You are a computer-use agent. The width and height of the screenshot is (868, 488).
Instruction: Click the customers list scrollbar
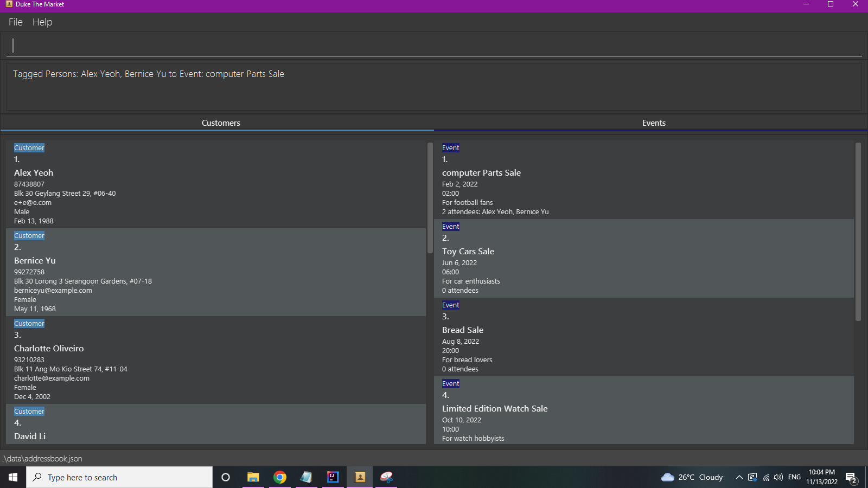pos(430,198)
